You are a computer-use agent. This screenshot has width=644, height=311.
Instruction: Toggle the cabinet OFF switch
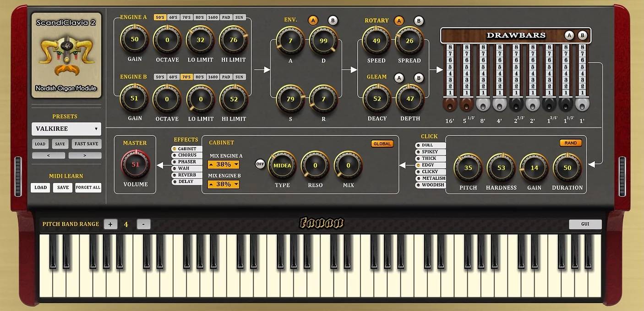click(x=260, y=164)
